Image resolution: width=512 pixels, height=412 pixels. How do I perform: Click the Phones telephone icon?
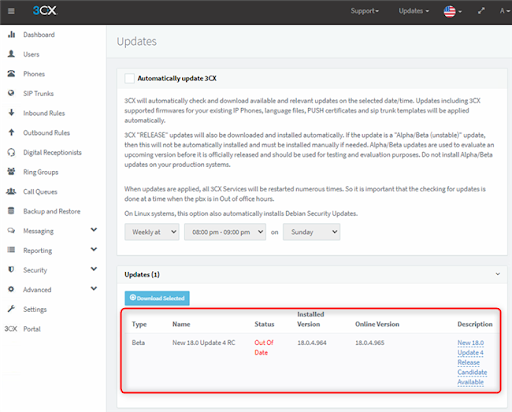11,74
